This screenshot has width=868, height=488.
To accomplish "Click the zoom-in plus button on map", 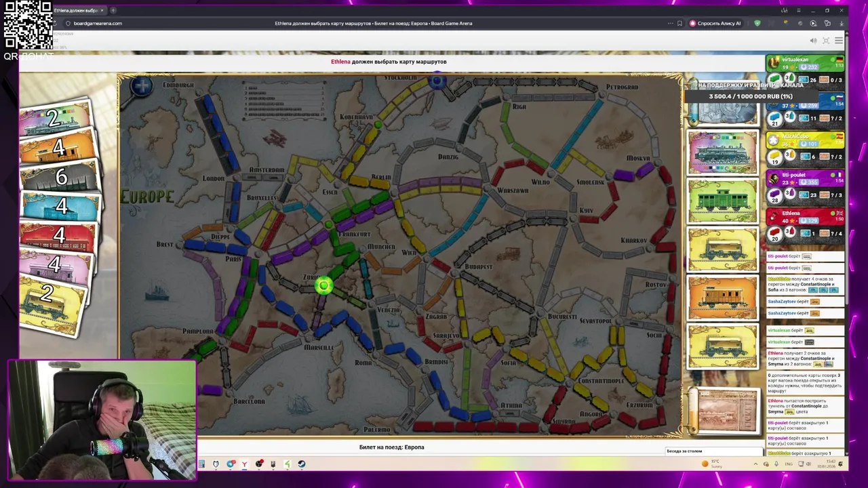I will (x=142, y=86).
